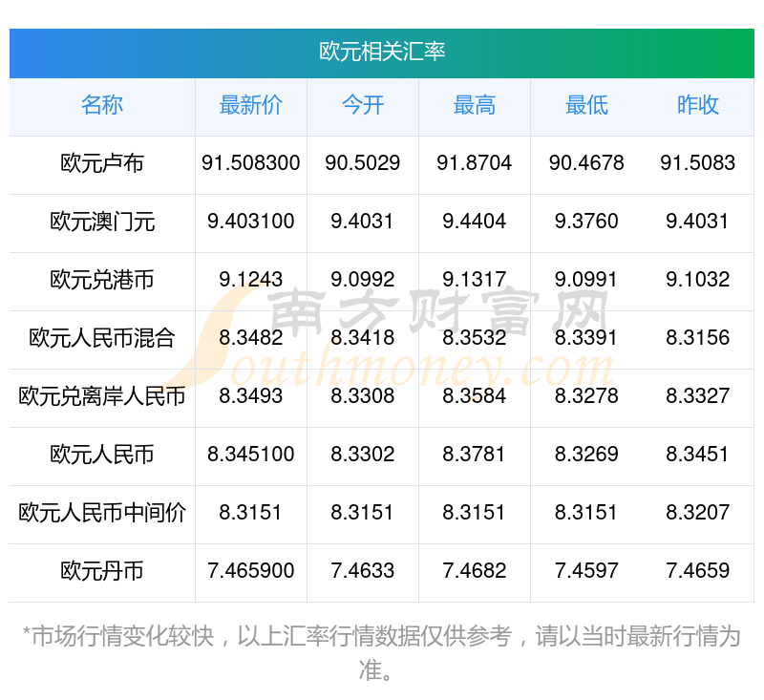764x700 pixels.
Task: Select the 欧元人民币中间价 row name
Action: [x=102, y=513]
